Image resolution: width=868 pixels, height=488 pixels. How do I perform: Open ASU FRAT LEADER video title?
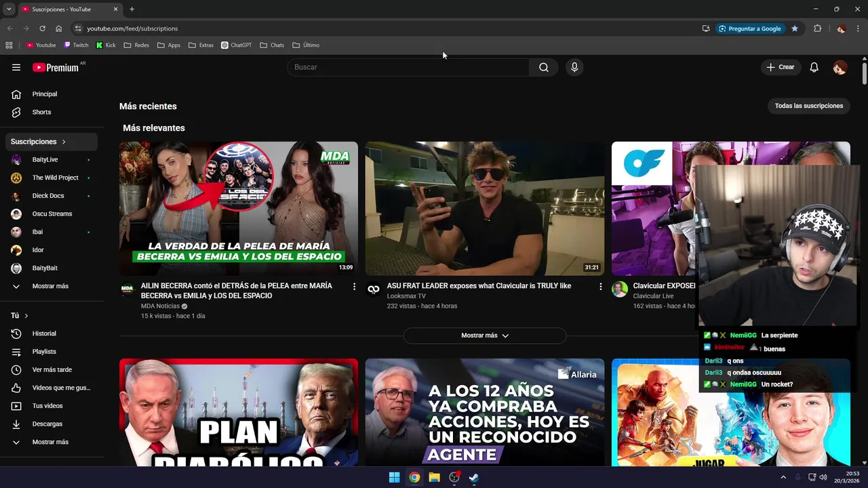(x=479, y=286)
